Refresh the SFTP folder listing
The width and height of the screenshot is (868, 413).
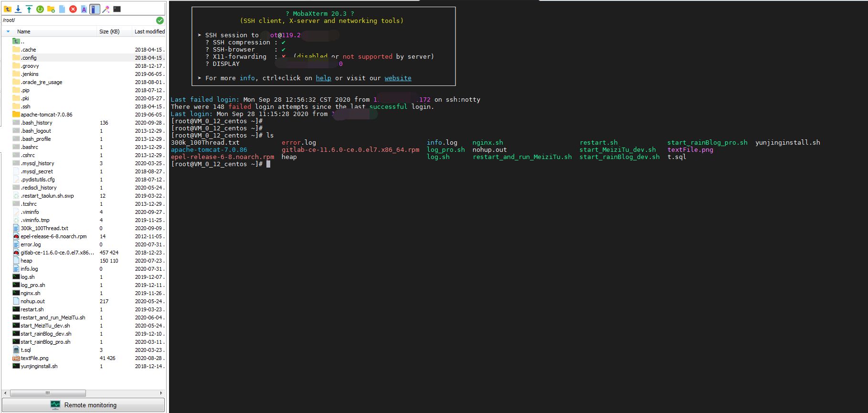pos(40,9)
